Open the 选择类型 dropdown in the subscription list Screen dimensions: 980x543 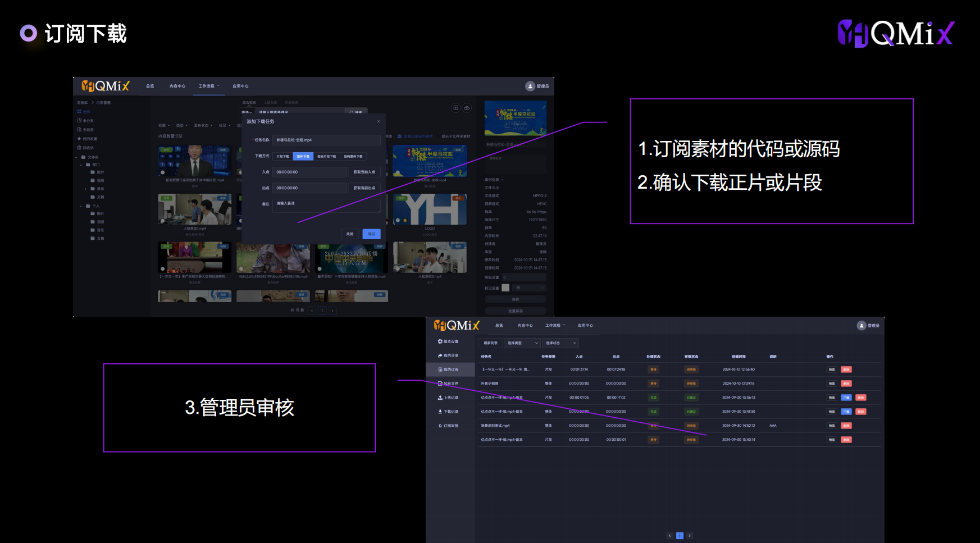point(522,343)
